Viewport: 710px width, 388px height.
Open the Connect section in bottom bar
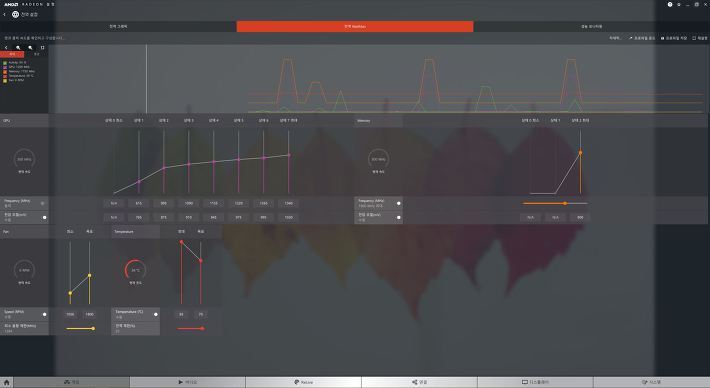click(x=419, y=382)
